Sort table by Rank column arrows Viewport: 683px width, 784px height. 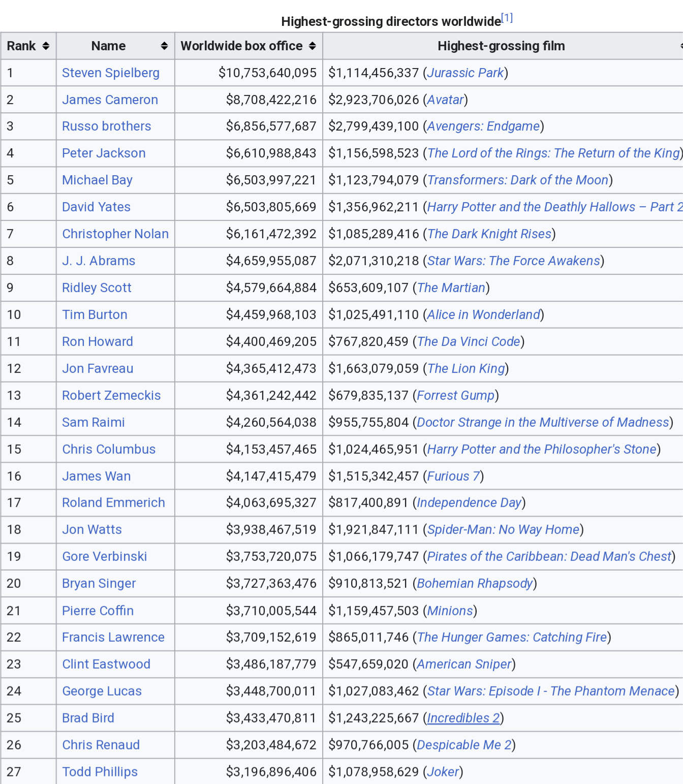(x=46, y=46)
